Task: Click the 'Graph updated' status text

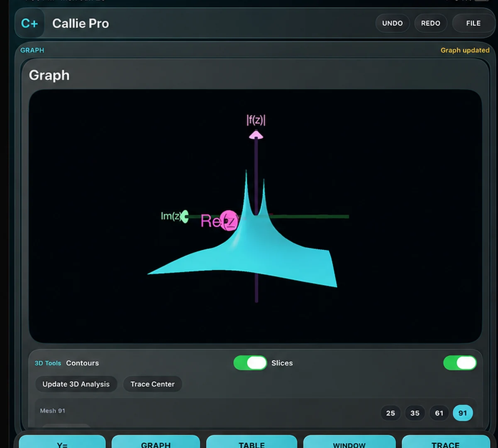Action: coord(465,50)
